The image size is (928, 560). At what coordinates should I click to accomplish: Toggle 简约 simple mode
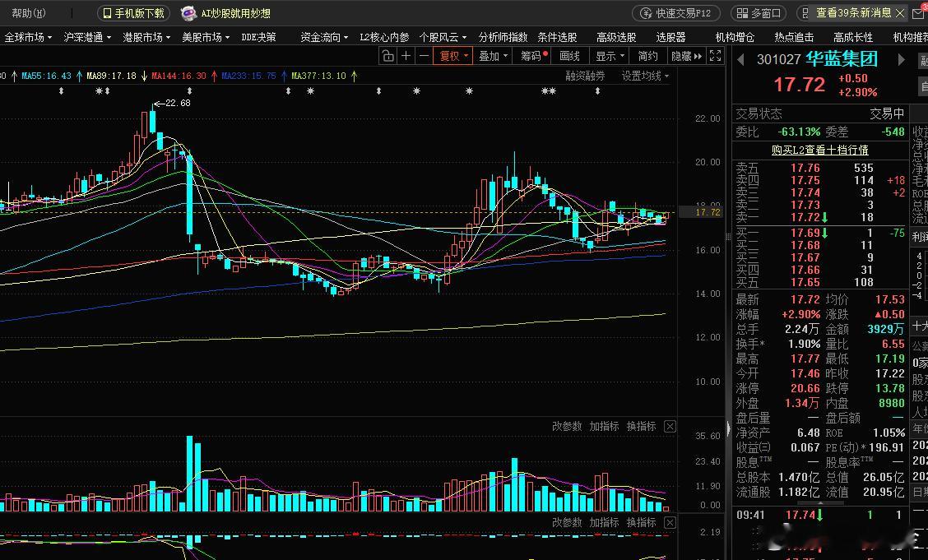648,56
